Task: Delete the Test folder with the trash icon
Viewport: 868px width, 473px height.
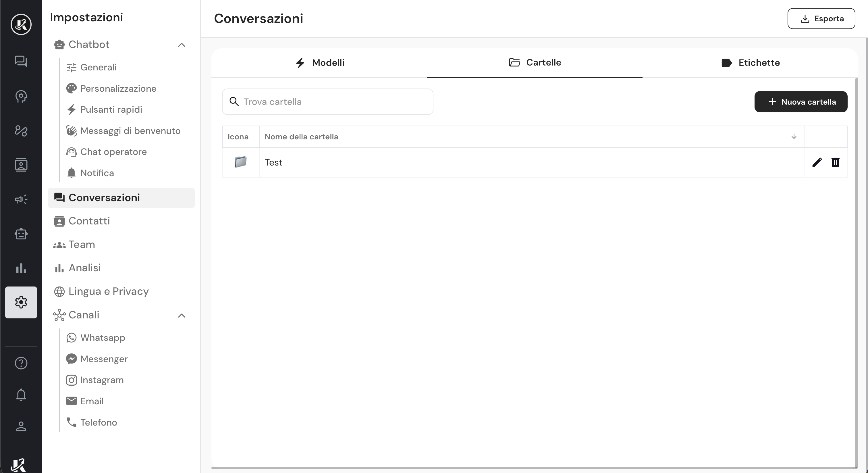Action: [835, 162]
